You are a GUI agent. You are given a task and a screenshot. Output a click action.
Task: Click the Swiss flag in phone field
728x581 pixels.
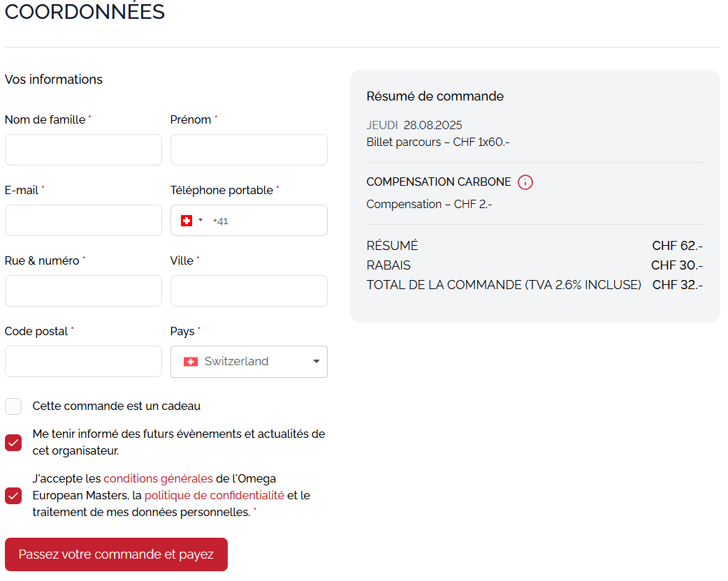click(187, 221)
